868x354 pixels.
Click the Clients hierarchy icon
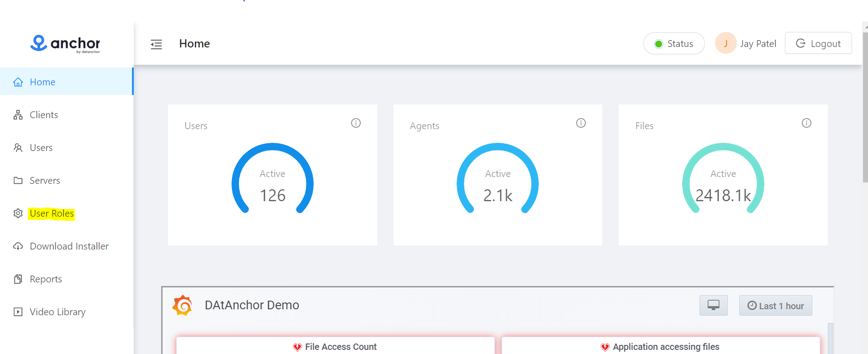(x=18, y=115)
